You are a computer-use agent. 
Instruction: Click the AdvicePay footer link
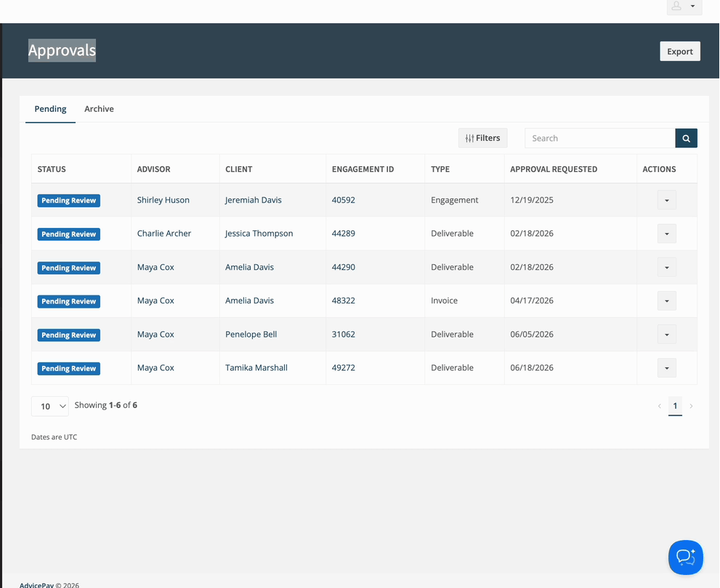click(x=37, y=585)
